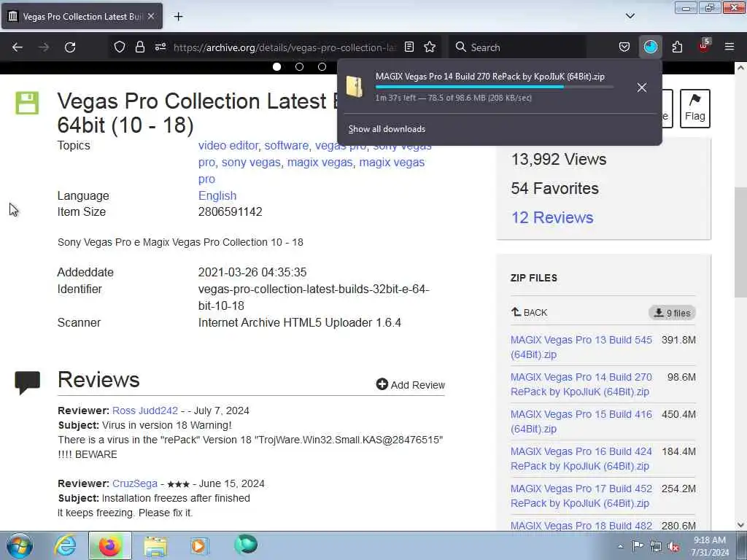Open the 'software' topic link
This screenshot has width=747, height=560.
click(286, 145)
